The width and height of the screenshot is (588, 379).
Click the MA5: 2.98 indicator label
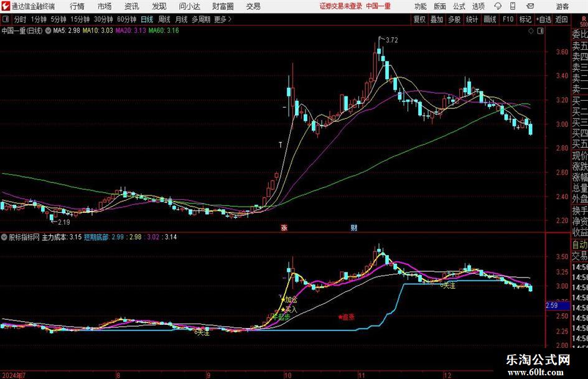tap(67, 30)
